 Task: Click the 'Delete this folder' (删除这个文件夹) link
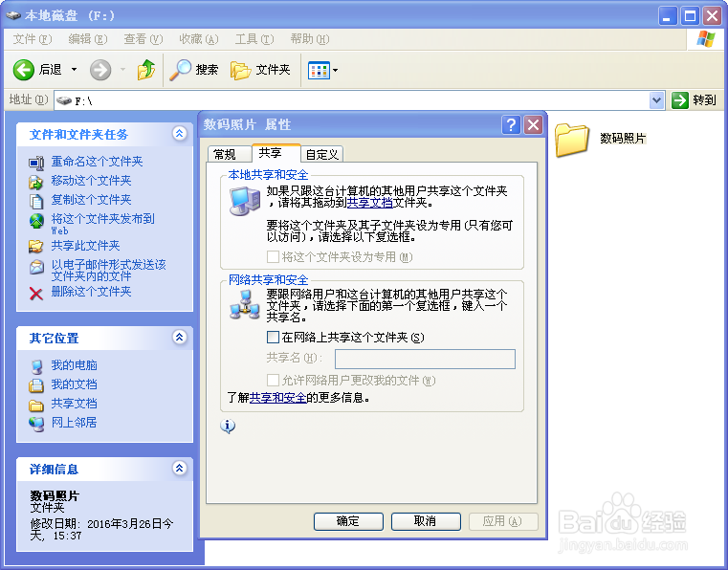point(91,292)
